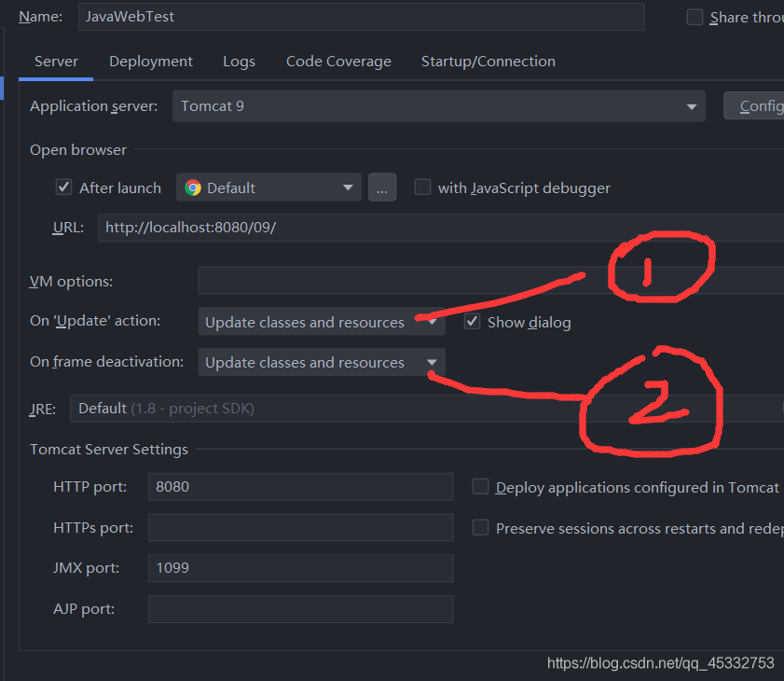The width and height of the screenshot is (784, 681).
Task: Switch to the Server tab
Action: pos(56,62)
